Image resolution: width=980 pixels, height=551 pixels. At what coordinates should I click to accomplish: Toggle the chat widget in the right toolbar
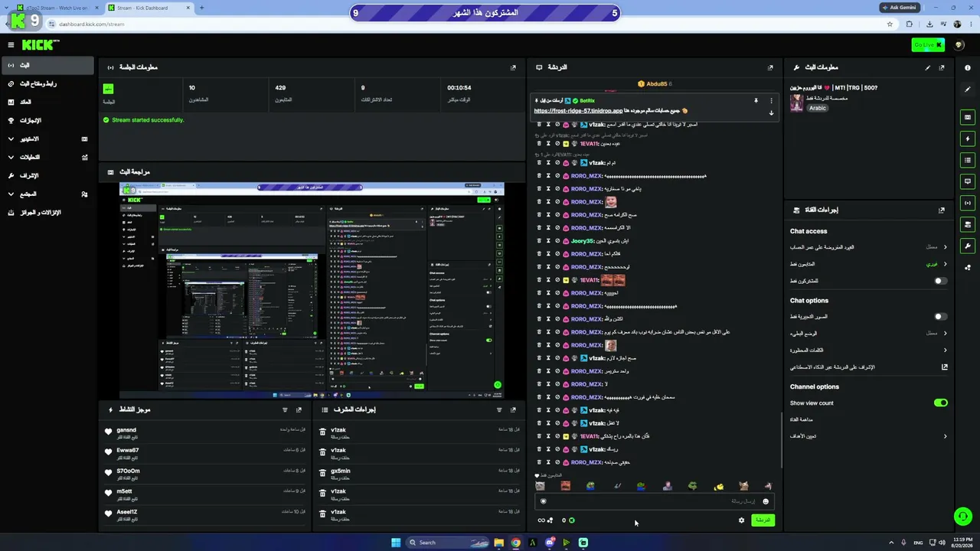(968, 181)
